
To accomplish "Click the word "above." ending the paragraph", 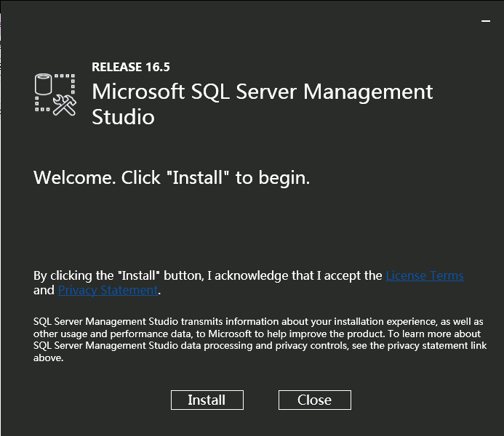I will pos(49,358).
